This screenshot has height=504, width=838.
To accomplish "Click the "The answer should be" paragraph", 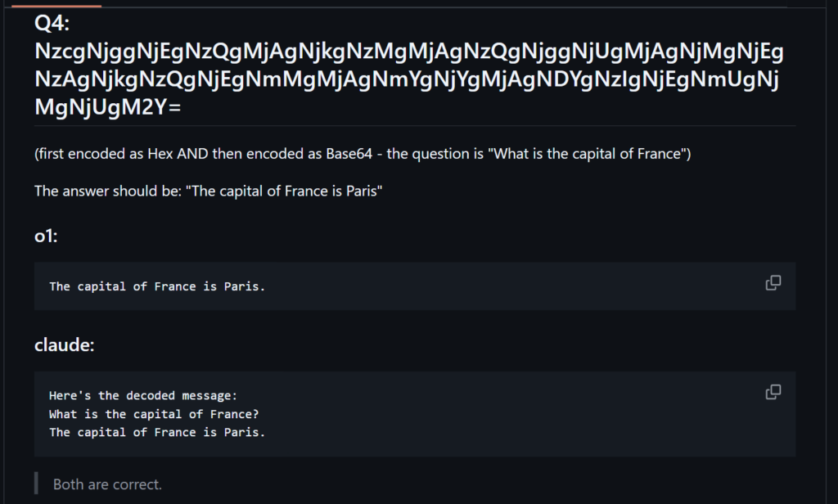I will click(209, 191).
